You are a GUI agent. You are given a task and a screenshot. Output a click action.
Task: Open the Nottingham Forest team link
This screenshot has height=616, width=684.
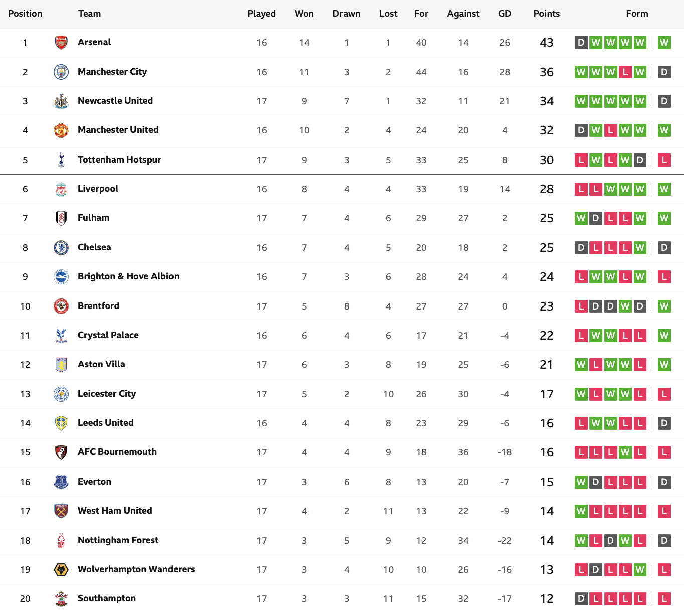(118, 540)
